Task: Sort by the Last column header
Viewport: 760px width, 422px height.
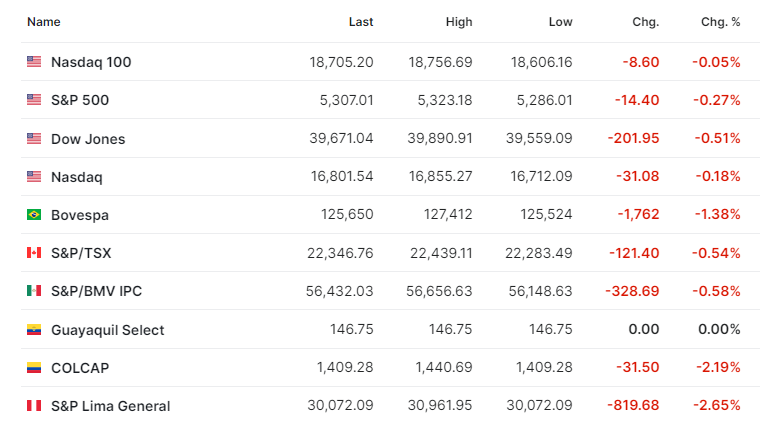Action: coord(361,22)
